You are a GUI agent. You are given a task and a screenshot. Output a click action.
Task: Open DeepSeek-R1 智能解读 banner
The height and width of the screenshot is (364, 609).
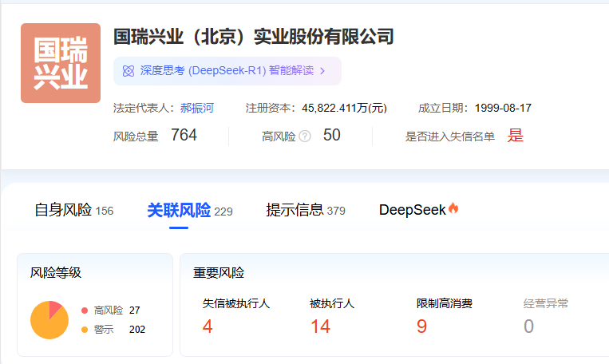pyautogui.click(x=227, y=71)
